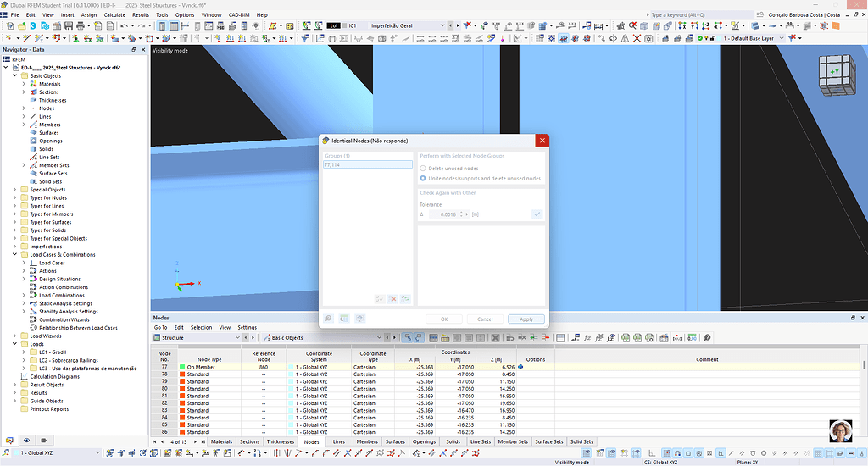
Task: Toggle the layer lightbulb visibility icon
Action: (706, 38)
